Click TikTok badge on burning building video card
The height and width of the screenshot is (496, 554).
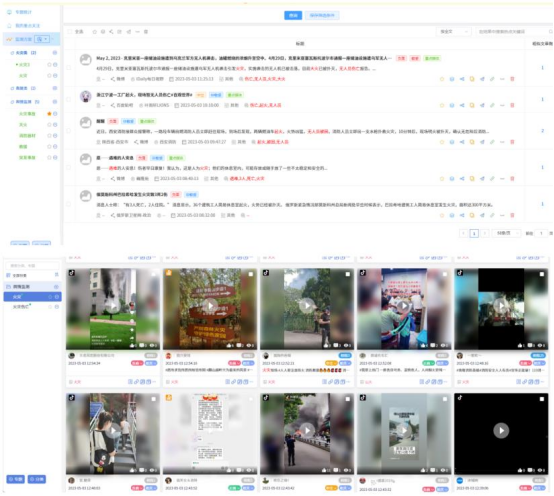click(72, 273)
